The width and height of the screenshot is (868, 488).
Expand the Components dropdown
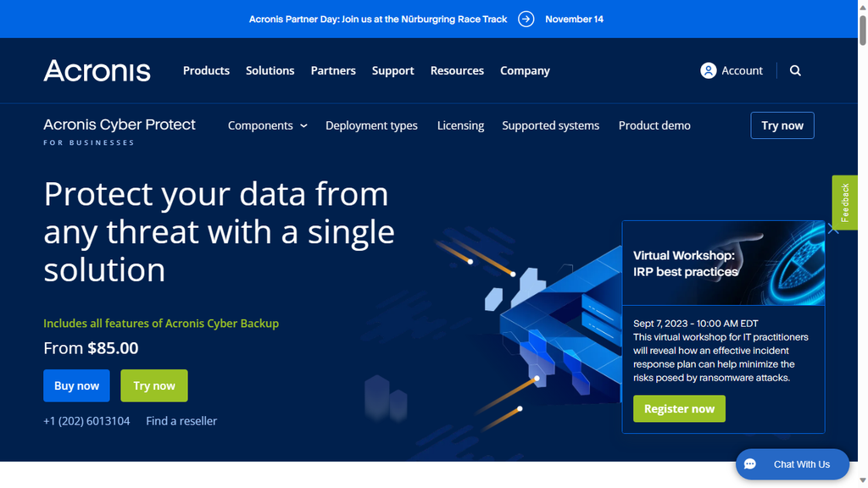pyautogui.click(x=267, y=125)
